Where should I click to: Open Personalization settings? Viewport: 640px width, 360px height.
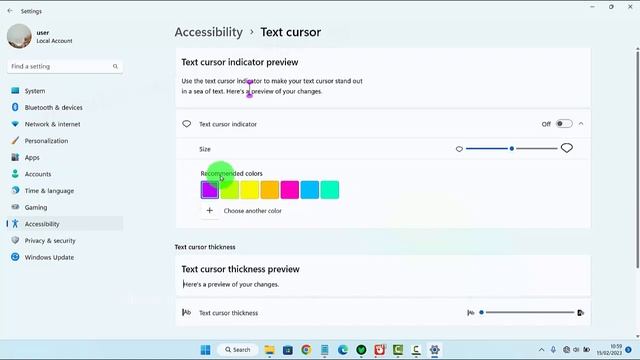click(65, 141)
